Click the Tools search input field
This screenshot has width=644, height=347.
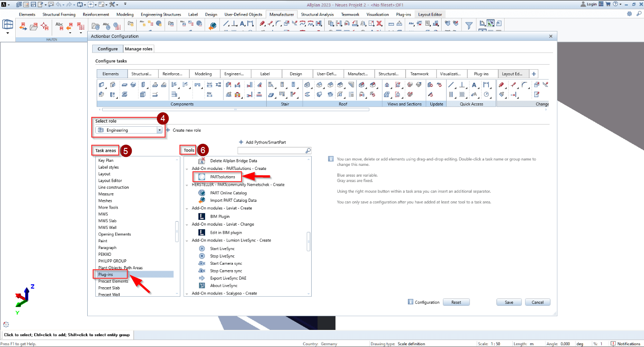coord(271,151)
